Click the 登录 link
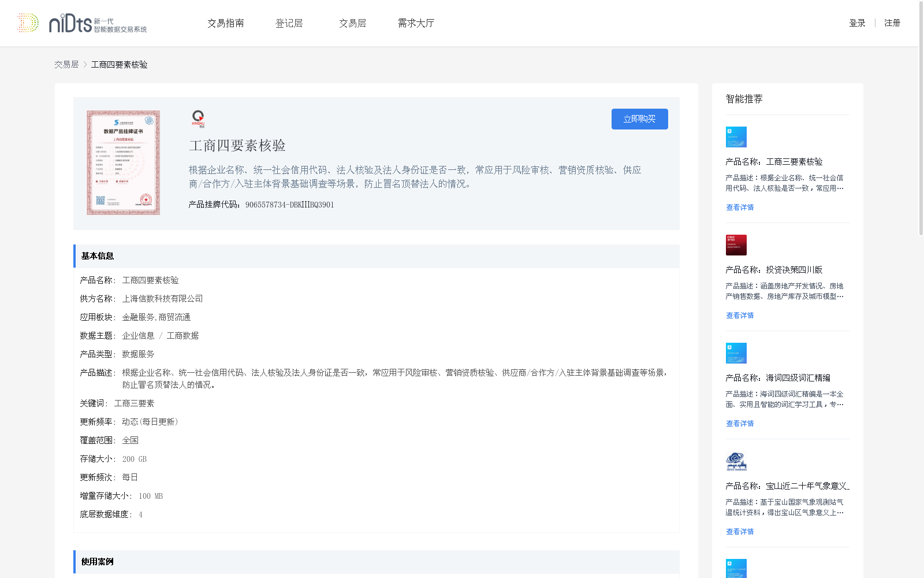The height and width of the screenshot is (578, 924). 857,23
